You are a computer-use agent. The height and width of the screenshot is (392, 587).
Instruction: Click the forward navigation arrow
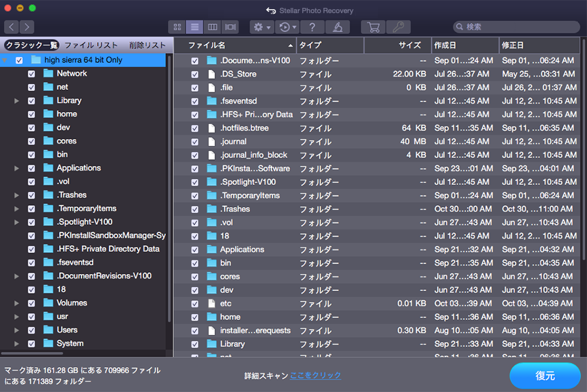tap(27, 27)
